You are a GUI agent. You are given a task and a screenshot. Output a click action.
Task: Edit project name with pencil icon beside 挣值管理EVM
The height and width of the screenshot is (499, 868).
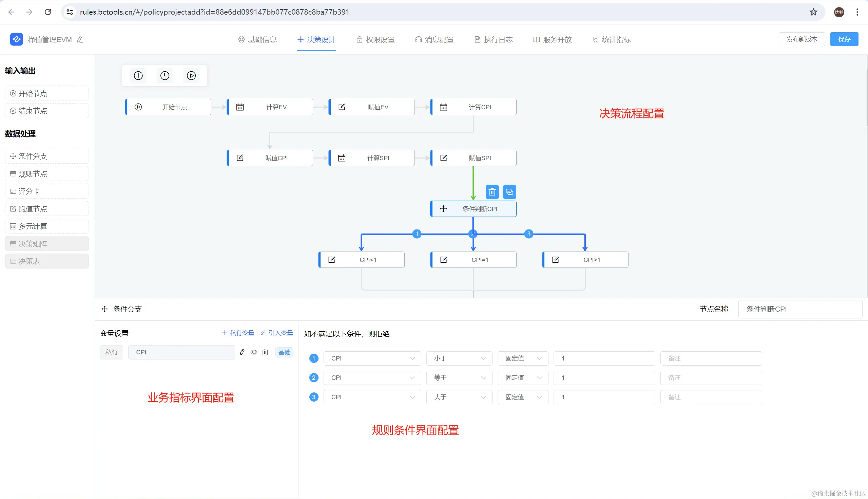tap(80, 40)
